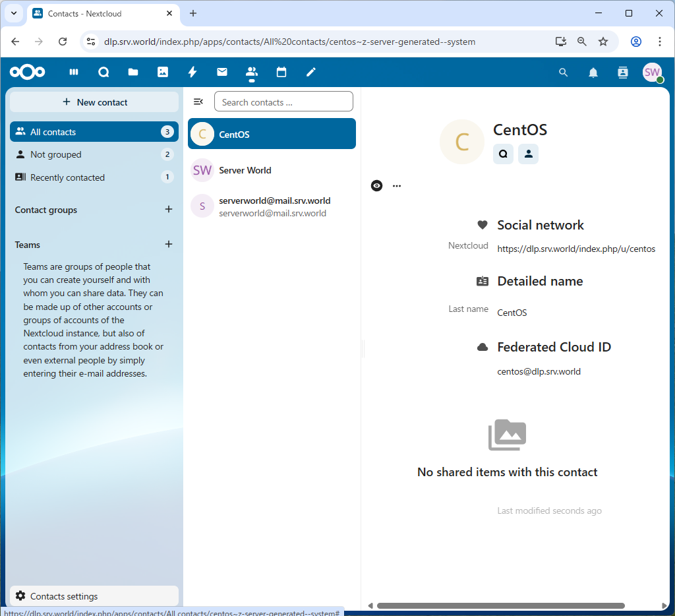Open the contacts menu icon in header
The width and height of the screenshot is (675, 616).
pos(623,73)
